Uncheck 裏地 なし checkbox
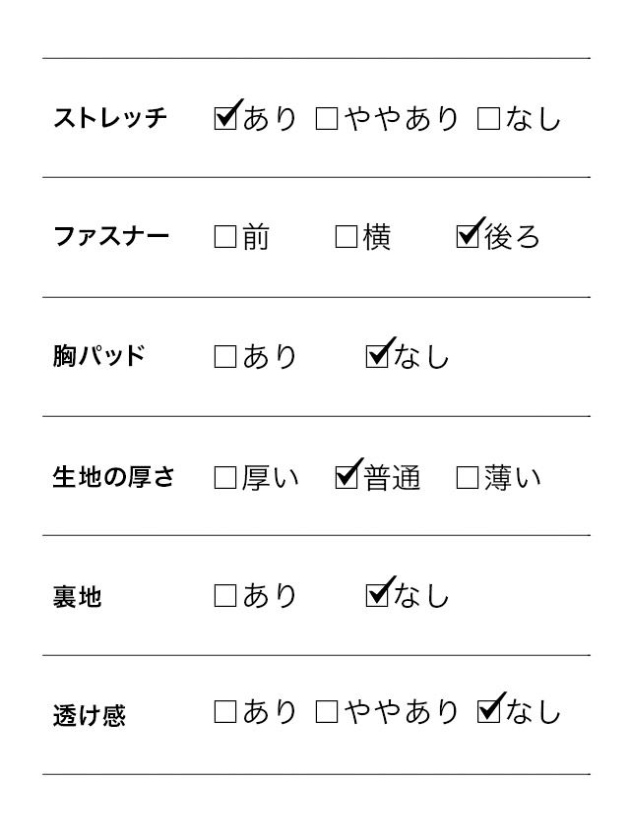The height and width of the screenshot is (840, 630). coord(377,596)
